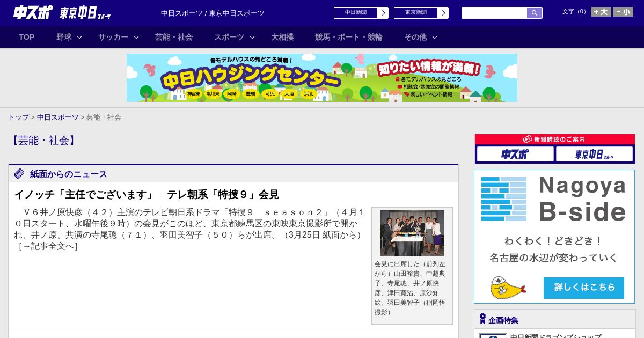
Task: Click 東京中日スポーツ subscription button in sidebar
Action: pos(595,154)
